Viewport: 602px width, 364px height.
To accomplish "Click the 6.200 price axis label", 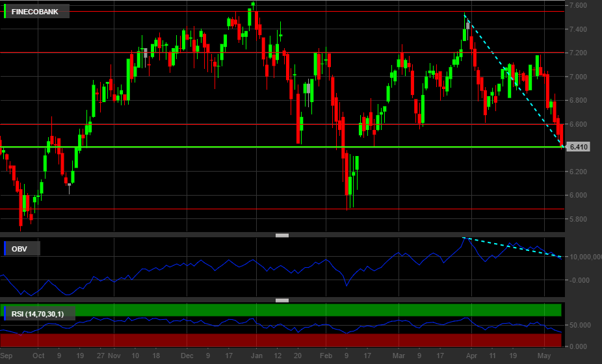I will pyautogui.click(x=578, y=172).
